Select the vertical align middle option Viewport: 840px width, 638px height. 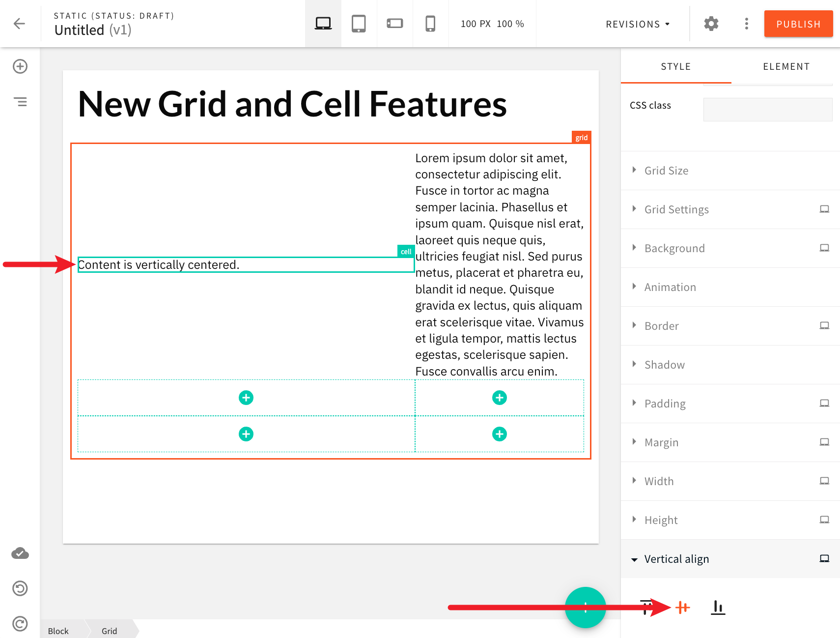[682, 608]
